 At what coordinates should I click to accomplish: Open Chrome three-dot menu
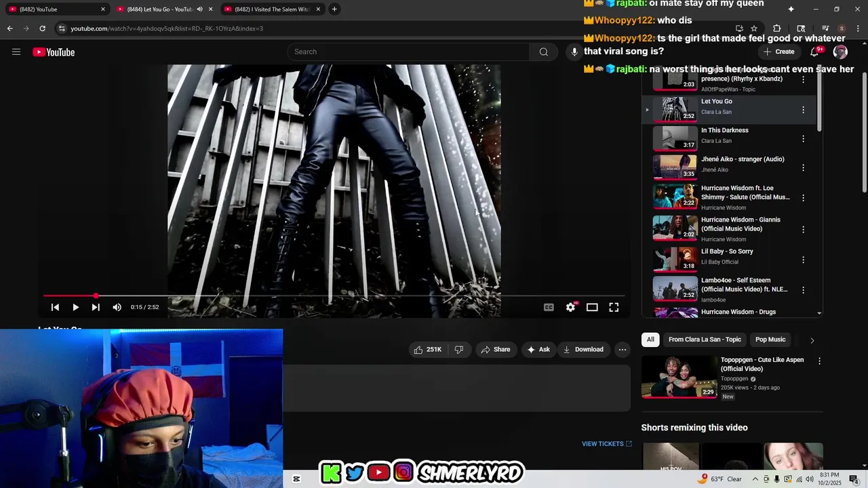tap(858, 28)
